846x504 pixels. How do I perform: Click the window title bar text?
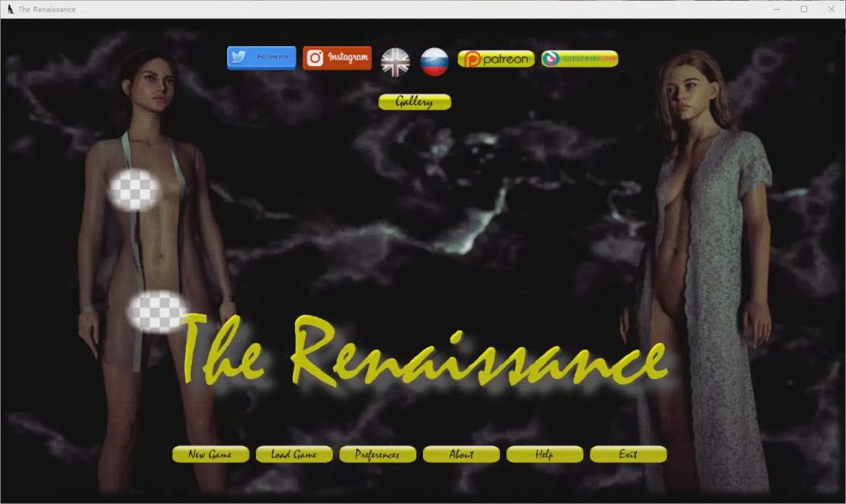(x=46, y=9)
